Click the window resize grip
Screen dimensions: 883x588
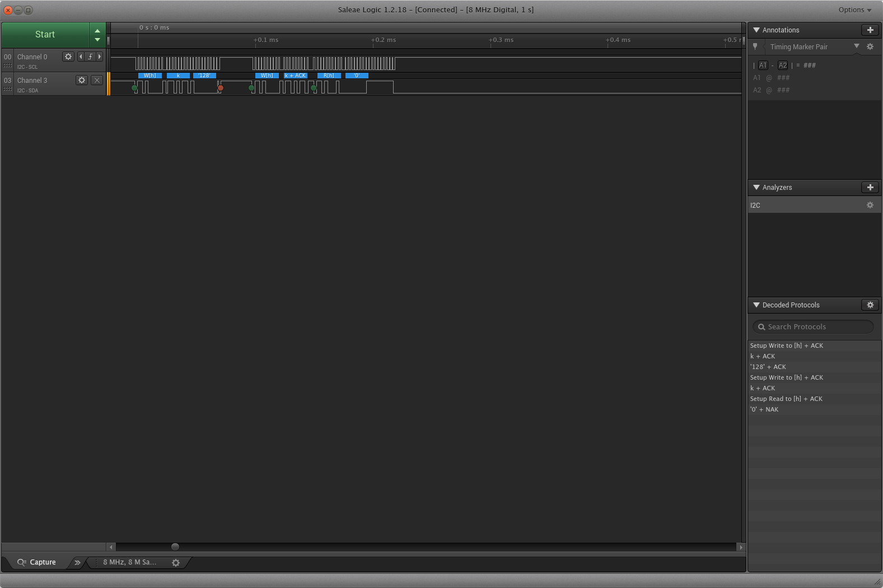[x=877, y=582]
